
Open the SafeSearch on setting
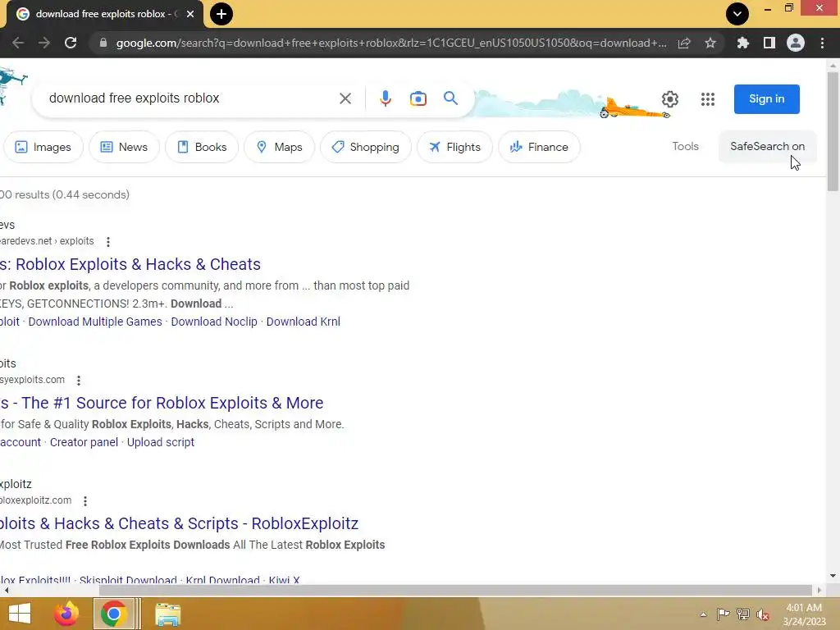click(767, 146)
